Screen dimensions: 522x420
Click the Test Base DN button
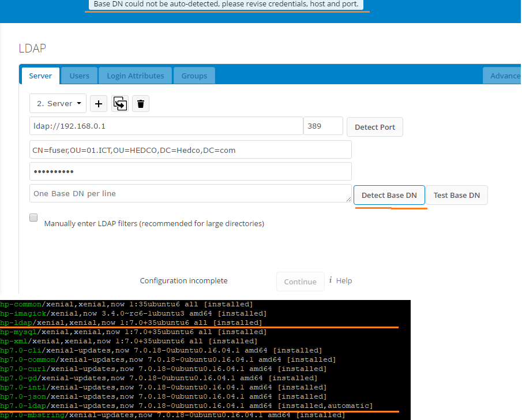click(x=456, y=195)
